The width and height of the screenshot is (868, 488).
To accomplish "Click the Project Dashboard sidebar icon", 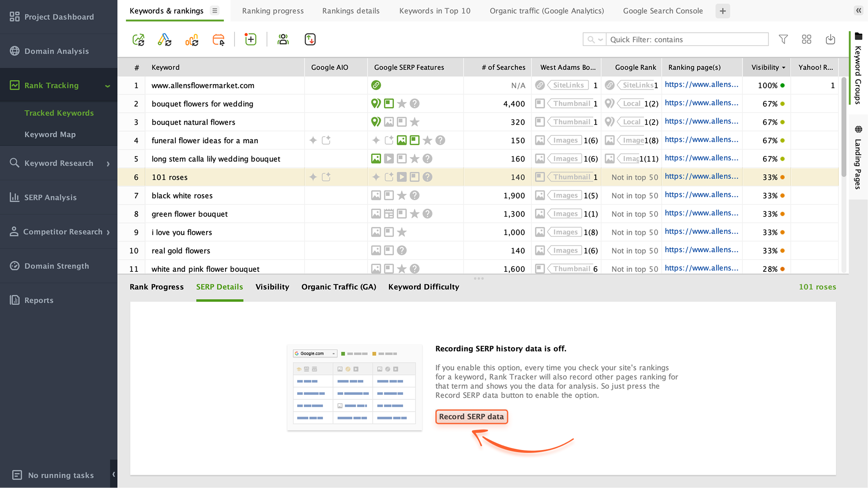I will [x=15, y=17].
